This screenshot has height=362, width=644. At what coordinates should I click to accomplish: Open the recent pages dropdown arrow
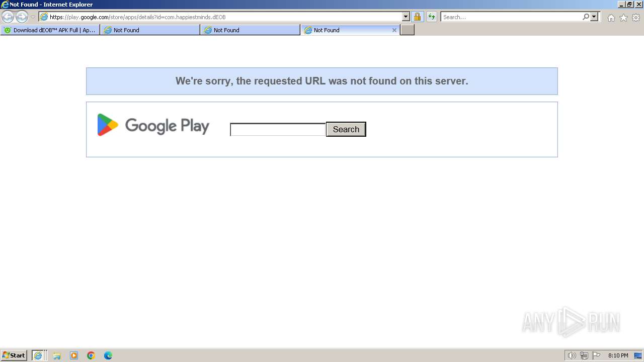pyautogui.click(x=33, y=17)
